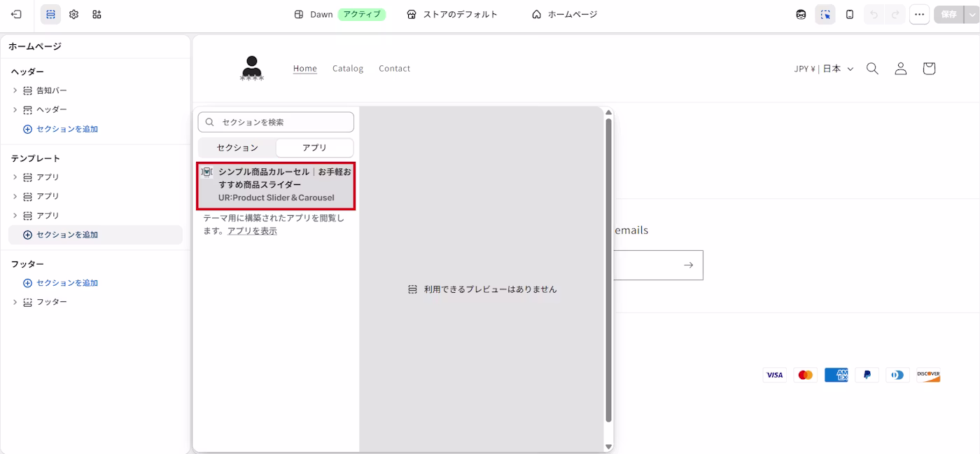Image resolution: width=980 pixels, height=454 pixels.
Task: Click the Diners Club payment icon
Action: (898, 375)
